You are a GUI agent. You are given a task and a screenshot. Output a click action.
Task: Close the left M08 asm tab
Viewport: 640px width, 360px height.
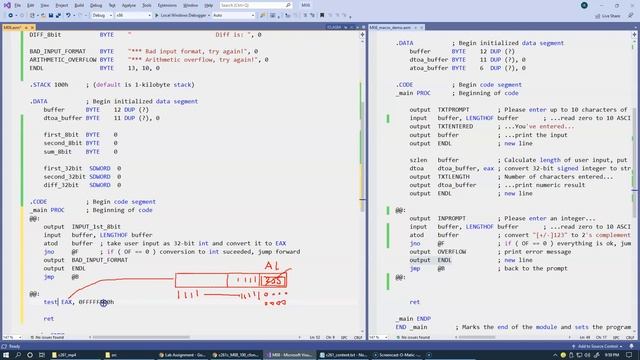(x=33, y=27)
